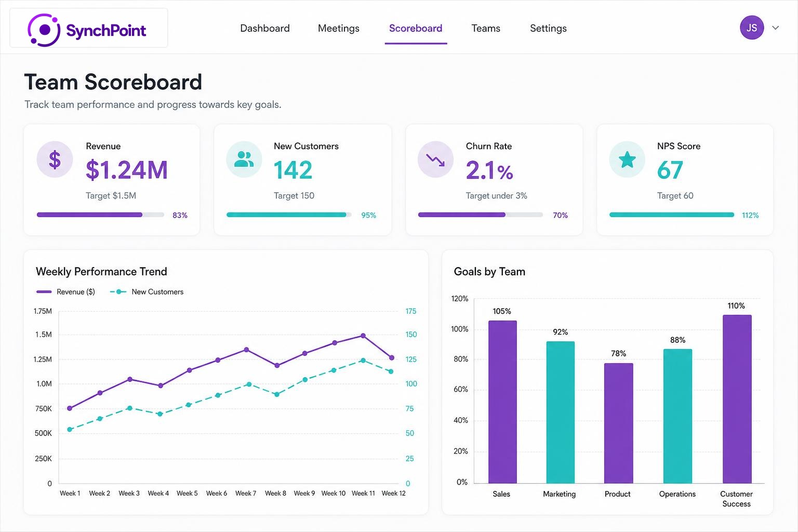Click the 'Week 12' axis label
Image resolution: width=798 pixels, height=532 pixels.
click(393, 494)
